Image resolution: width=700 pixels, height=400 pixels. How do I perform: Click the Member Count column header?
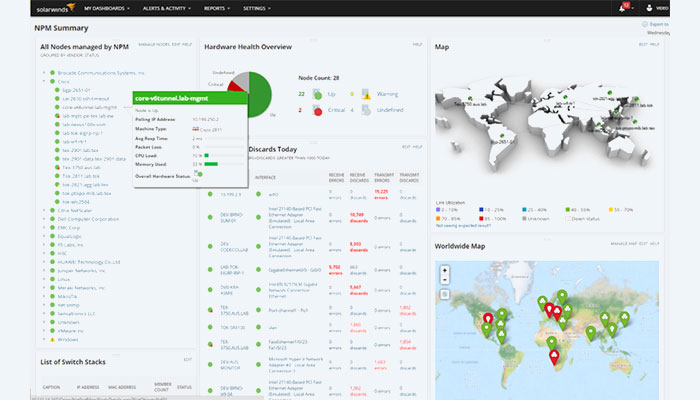click(162, 387)
